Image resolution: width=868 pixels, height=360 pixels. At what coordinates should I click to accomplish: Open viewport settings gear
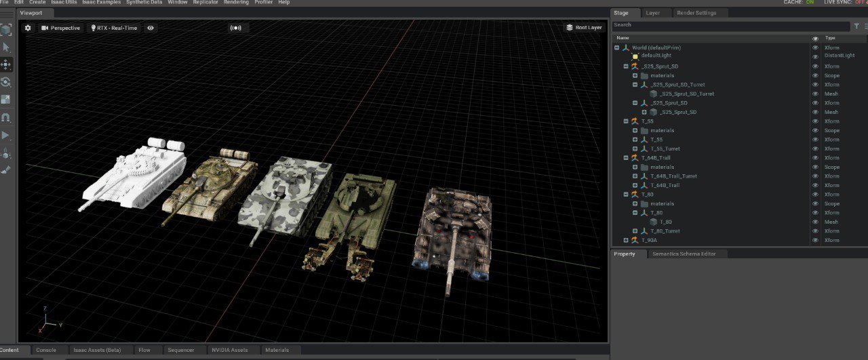click(x=28, y=28)
